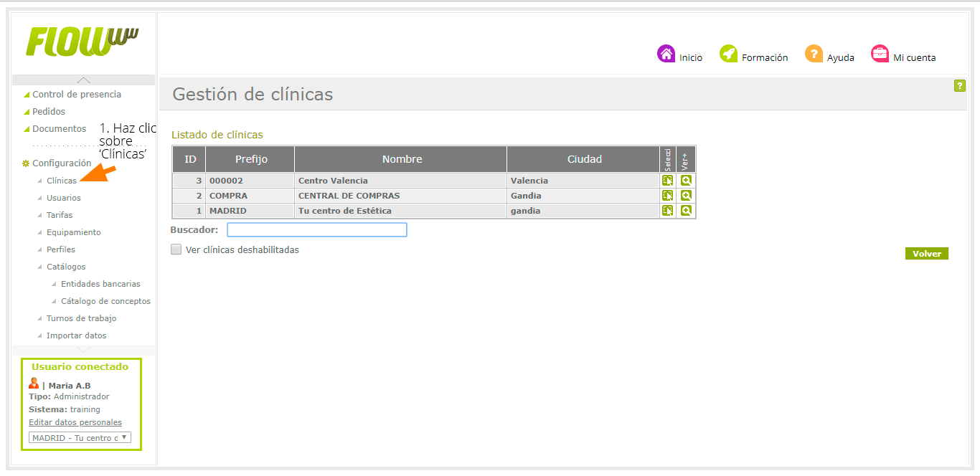This screenshot has width=980, height=476.
Task: Sort by the ID column header
Action: coord(190,159)
